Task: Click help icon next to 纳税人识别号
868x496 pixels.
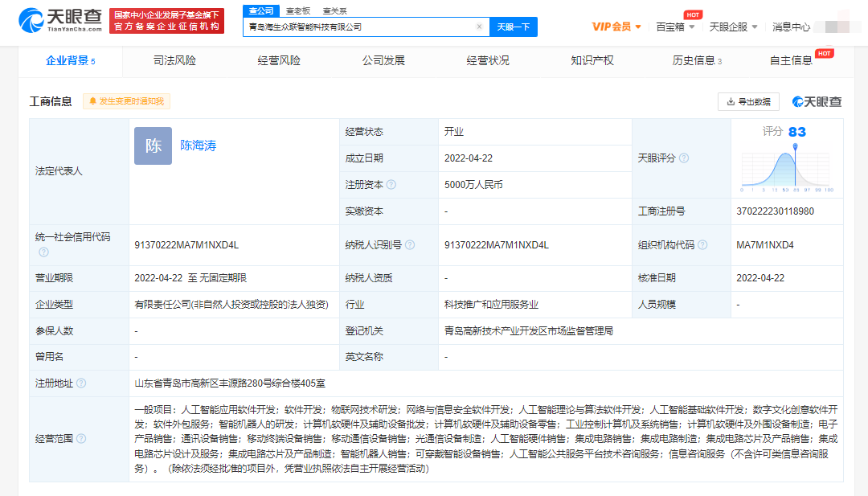Action: (x=410, y=244)
